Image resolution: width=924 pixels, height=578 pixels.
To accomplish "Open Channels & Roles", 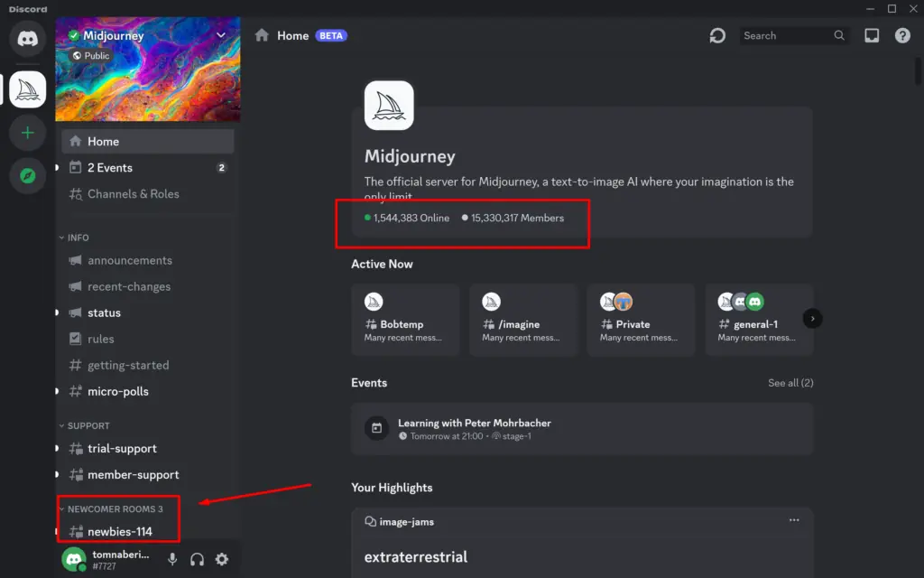I will coord(147,194).
